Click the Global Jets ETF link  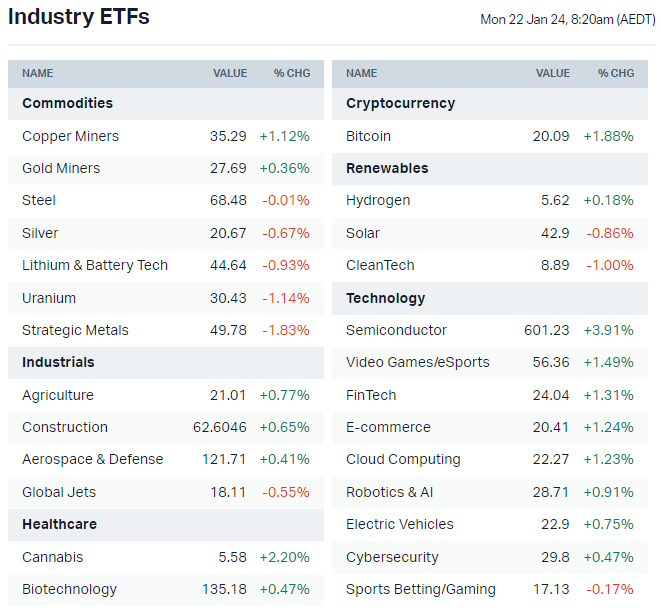(x=58, y=492)
